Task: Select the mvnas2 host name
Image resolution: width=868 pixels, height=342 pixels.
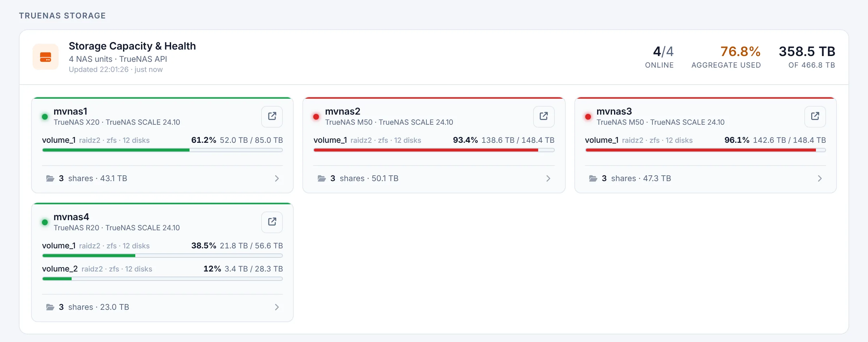Action: coord(342,111)
